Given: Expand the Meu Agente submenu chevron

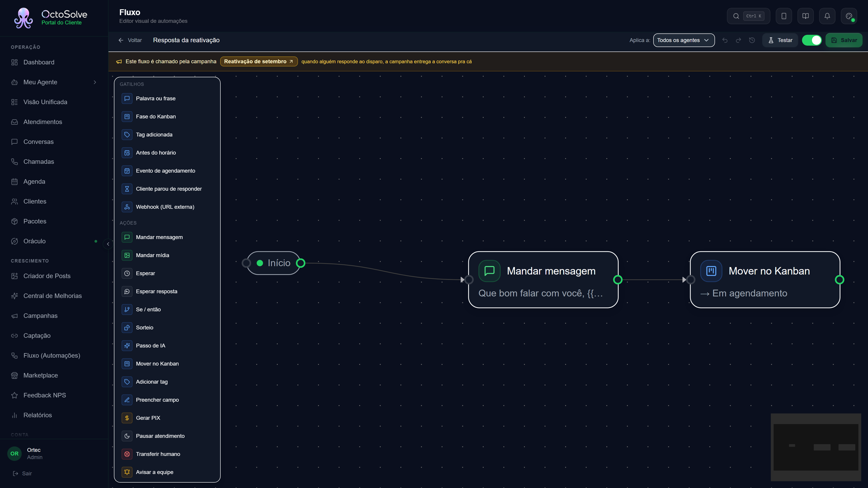Looking at the screenshot, I should (95, 82).
